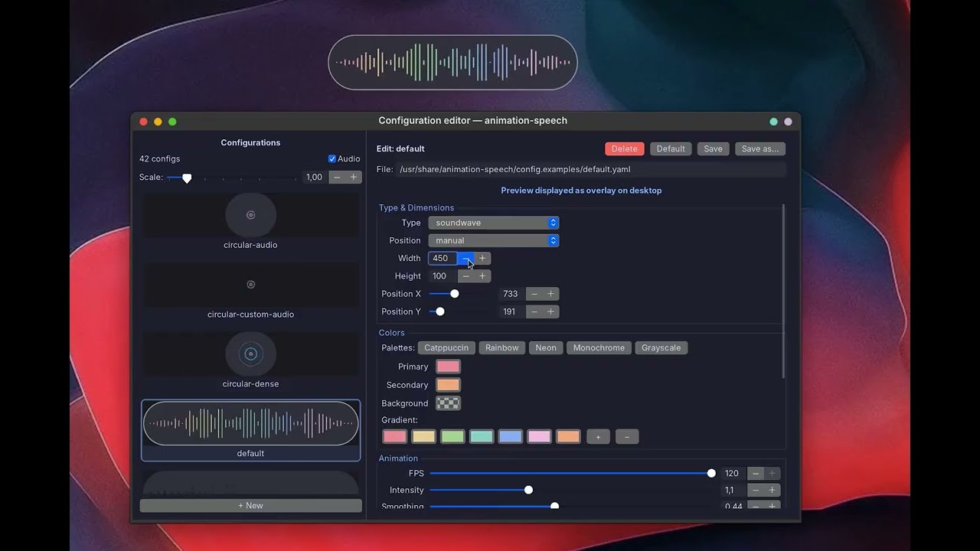Remove a gradient color with minus
980x551 pixels.
click(626, 437)
